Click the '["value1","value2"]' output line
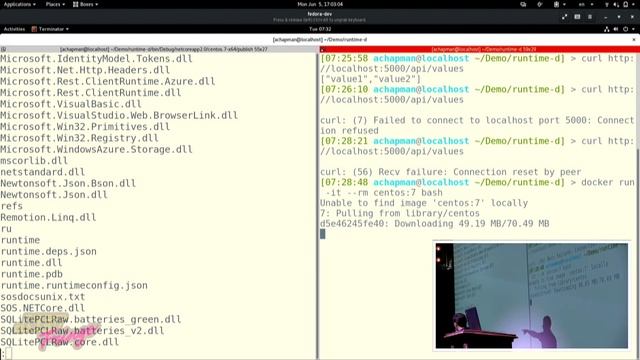 coord(370,79)
